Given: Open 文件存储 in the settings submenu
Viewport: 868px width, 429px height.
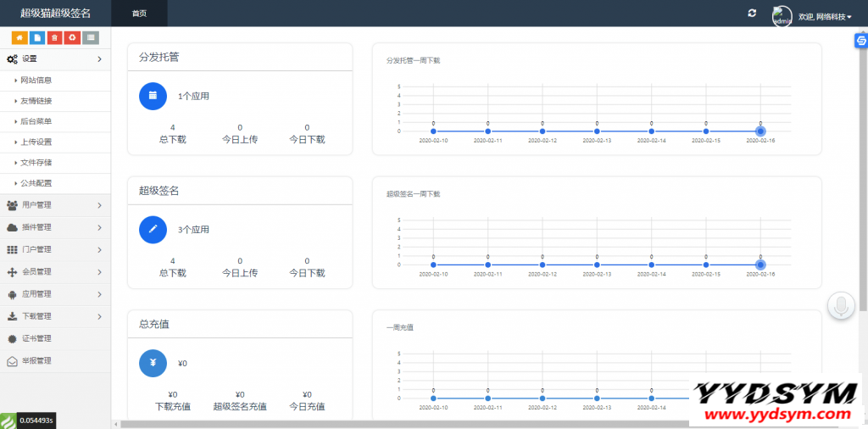Looking at the screenshot, I should point(36,163).
